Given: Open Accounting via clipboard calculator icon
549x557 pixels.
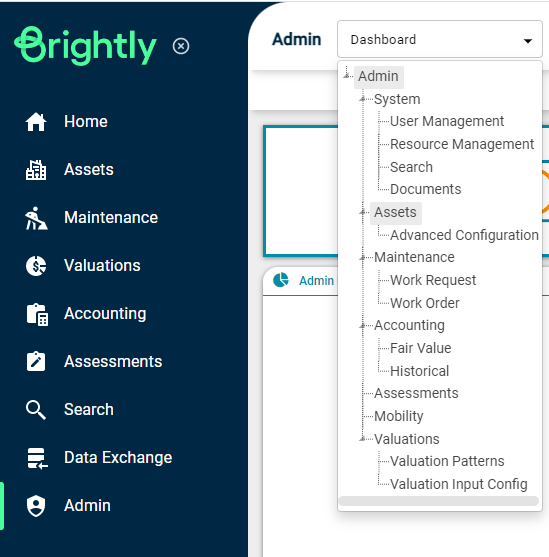Looking at the screenshot, I should (x=37, y=314).
